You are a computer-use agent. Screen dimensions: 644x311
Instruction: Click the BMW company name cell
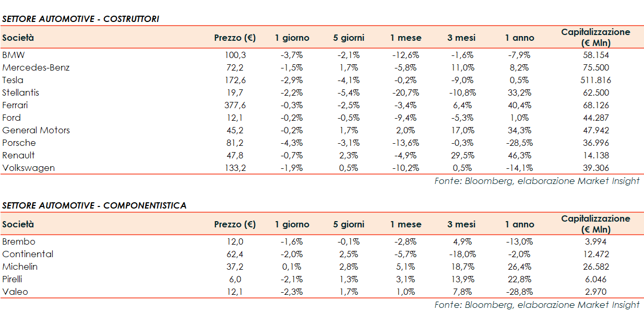pyautogui.click(x=14, y=55)
